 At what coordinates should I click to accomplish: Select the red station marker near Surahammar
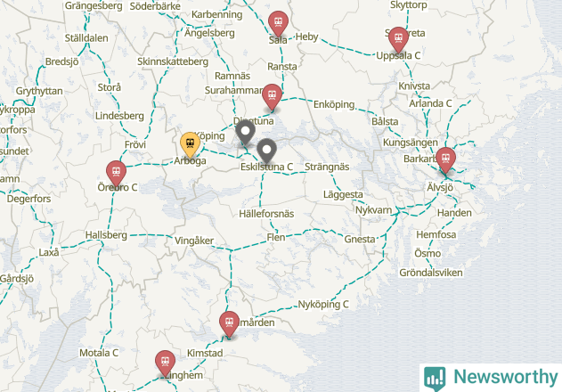(x=272, y=97)
